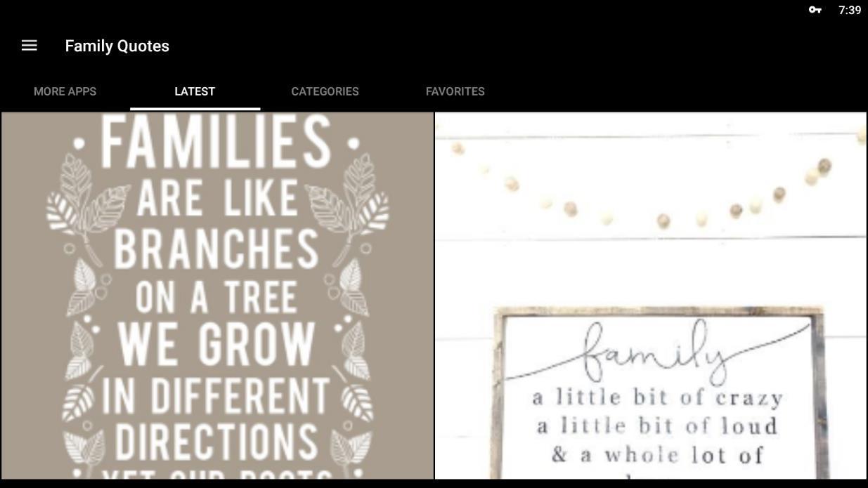Select the LATEST tab
868x488 pixels.
[195, 91]
